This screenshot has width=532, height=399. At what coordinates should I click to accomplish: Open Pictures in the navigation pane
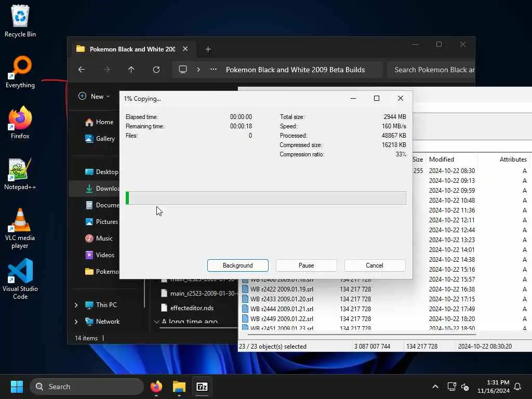coord(101,221)
